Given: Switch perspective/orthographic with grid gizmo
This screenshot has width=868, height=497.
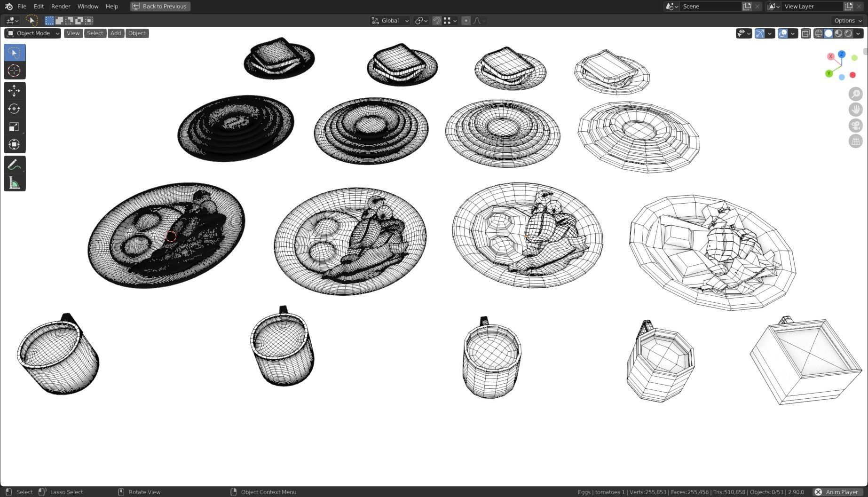Looking at the screenshot, I should [x=856, y=141].
